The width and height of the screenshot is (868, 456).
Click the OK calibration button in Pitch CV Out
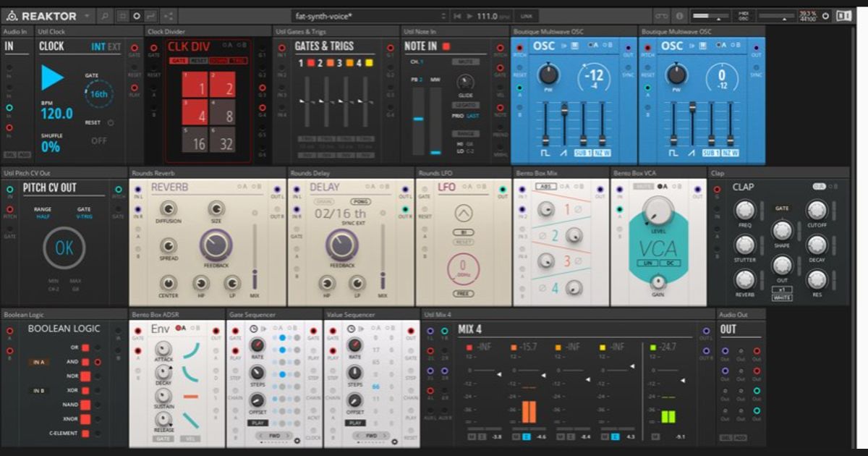coord(64,248)
